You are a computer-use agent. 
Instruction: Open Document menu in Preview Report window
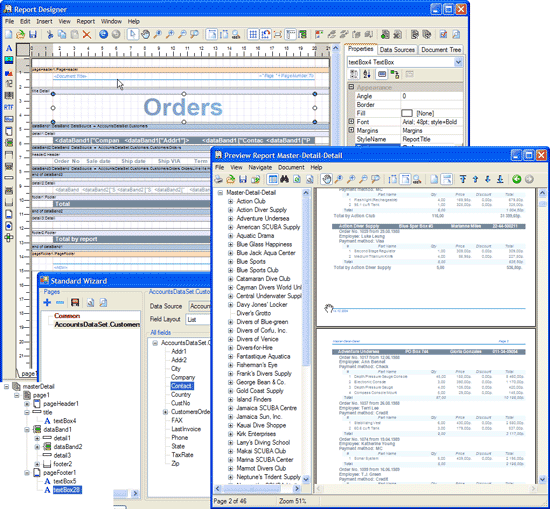click(291, 167)
